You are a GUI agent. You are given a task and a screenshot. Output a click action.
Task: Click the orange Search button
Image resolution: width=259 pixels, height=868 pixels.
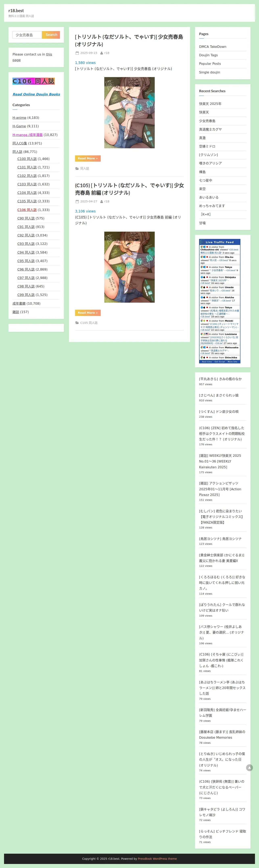point(51,35)
